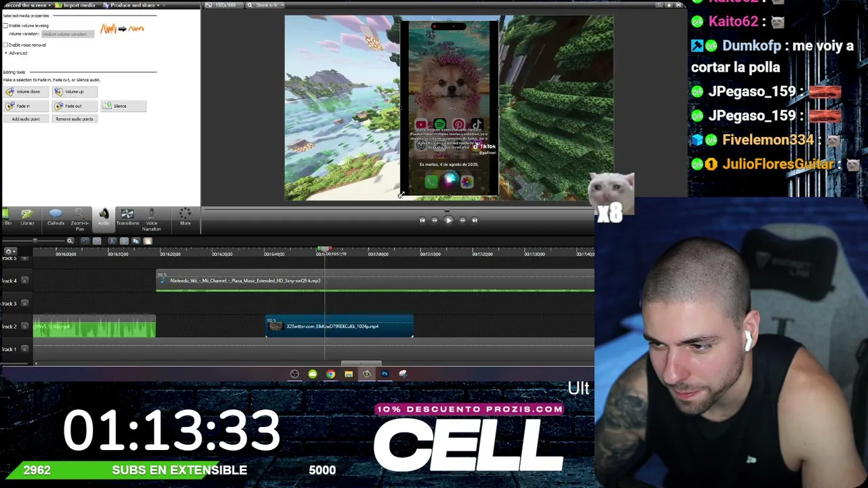Open Google Chrome from the taskbar

[330, 374]
